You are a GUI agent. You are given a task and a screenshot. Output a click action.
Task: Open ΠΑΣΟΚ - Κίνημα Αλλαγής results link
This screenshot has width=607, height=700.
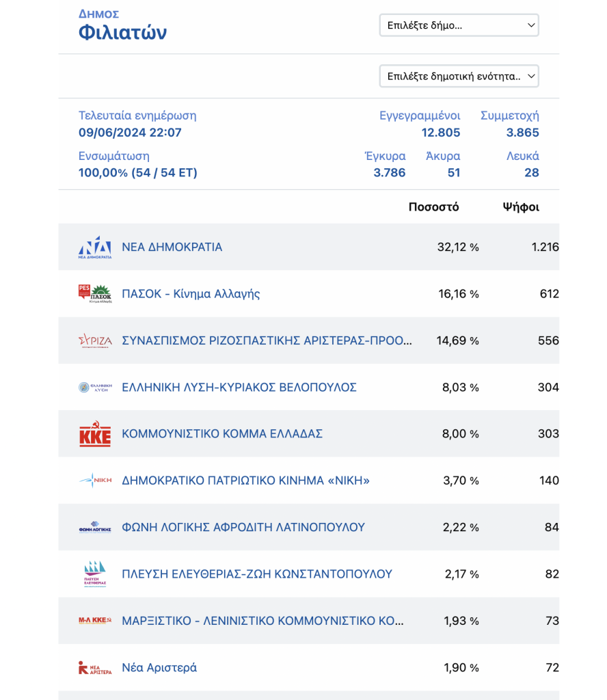click(x=191, y=294)
